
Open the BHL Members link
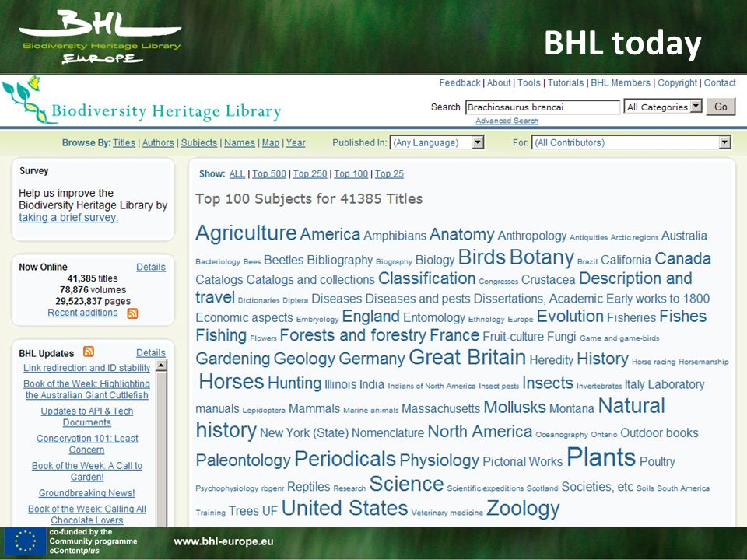[x=620, y=83]
